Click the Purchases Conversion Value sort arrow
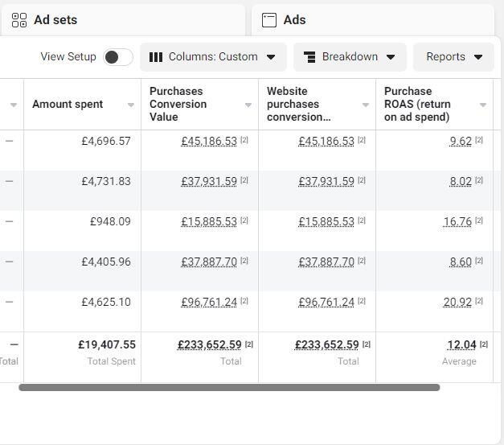Screen dimensions: 504x445 248,105
